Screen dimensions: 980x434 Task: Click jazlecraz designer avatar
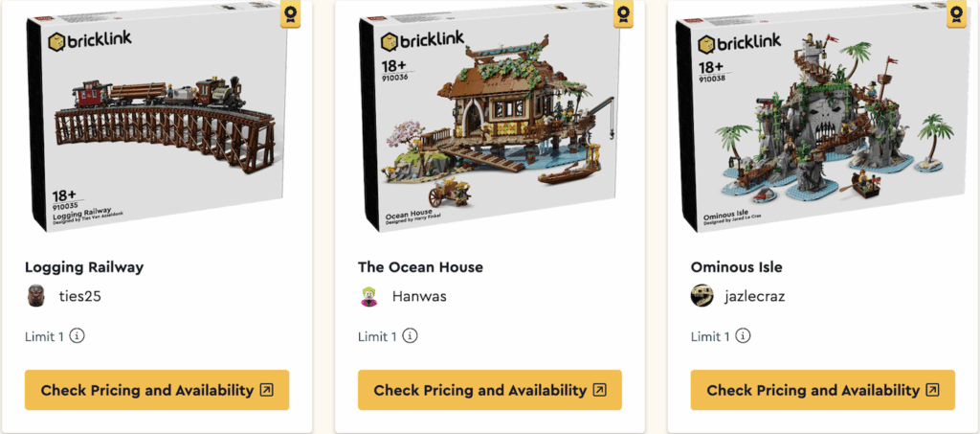click(702, 296)
